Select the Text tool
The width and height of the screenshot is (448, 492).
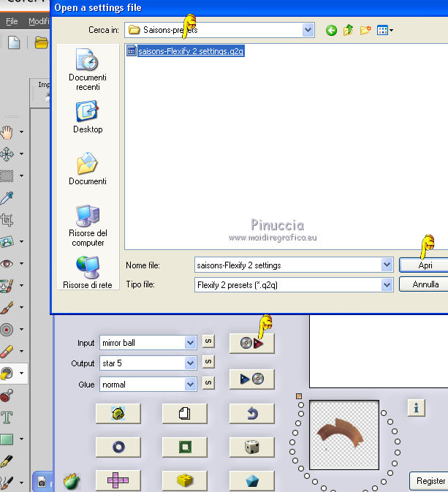click(7, 417)
